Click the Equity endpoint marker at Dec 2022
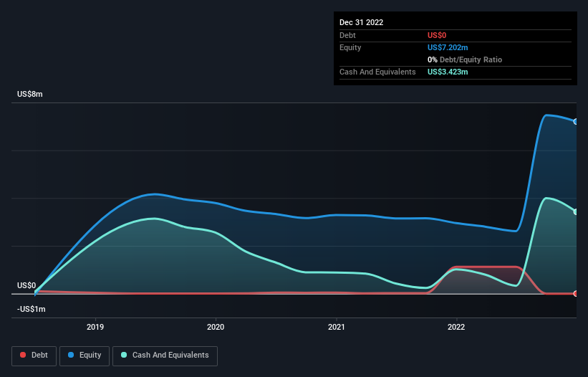Image resolution: width=588 pixels, height=377 pixels. (576, 122)
